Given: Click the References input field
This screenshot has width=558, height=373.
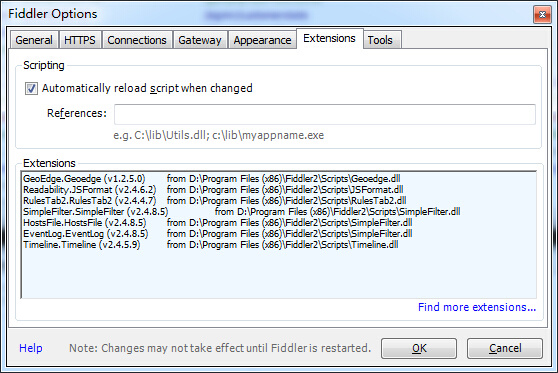Looking at the screenshot, I should (x=325, y=114).
